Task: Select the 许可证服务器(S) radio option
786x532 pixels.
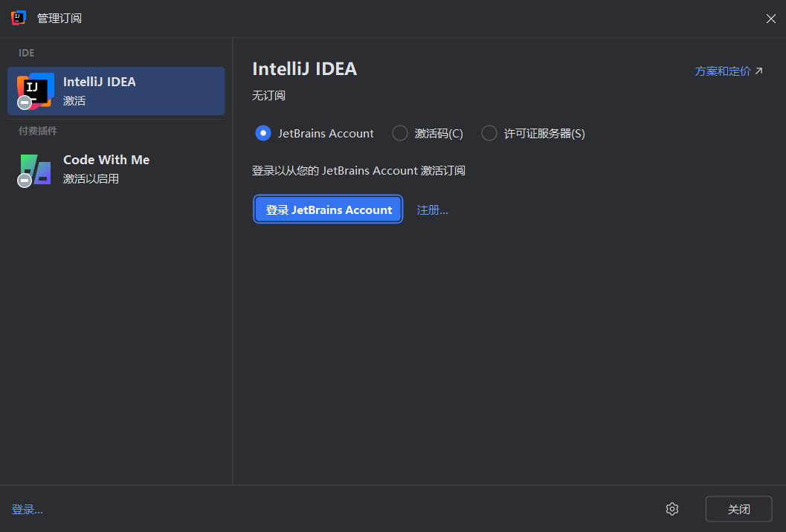Action: coord(489,133)
